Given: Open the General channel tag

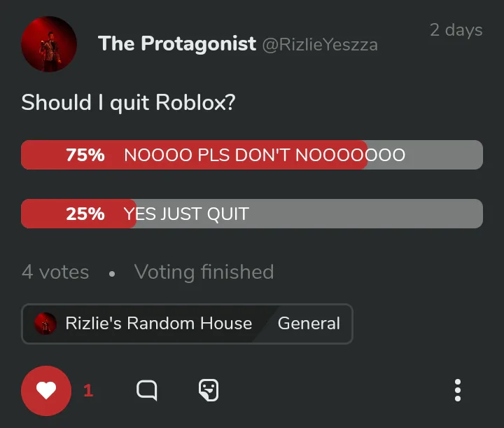Looking at the screenshot, I should point(309,323).
